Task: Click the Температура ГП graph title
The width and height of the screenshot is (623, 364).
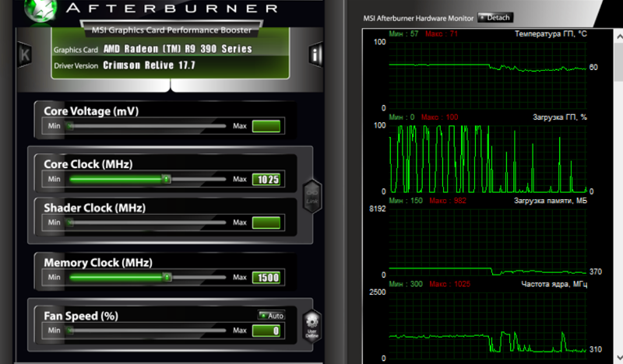Action: click(551, 33)
